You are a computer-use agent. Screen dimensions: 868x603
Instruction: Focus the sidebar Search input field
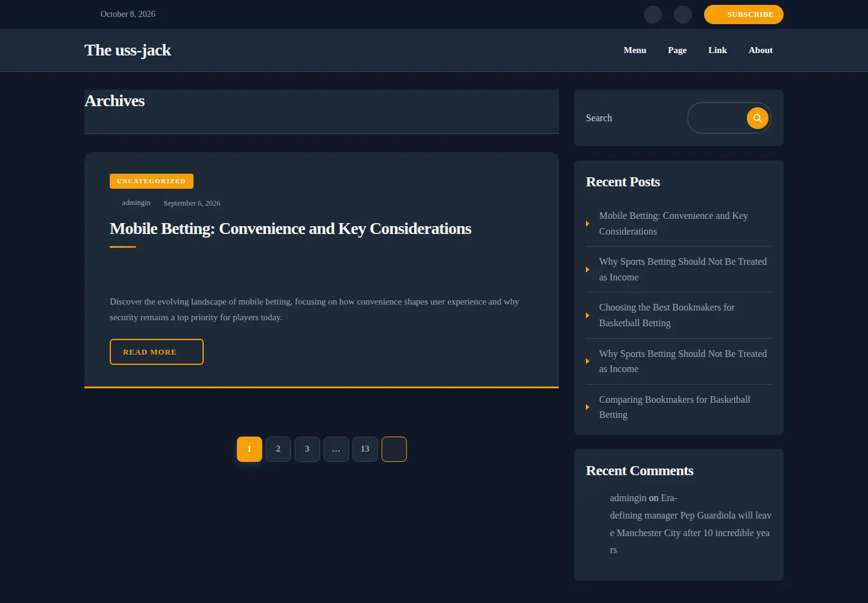coord(717,118)
